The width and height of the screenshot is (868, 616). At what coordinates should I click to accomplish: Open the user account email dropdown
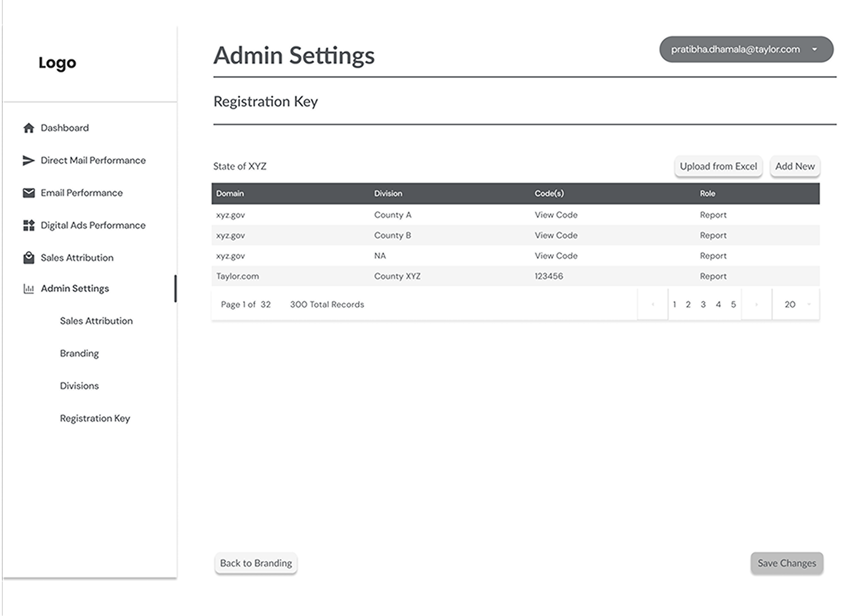(735, 49)
